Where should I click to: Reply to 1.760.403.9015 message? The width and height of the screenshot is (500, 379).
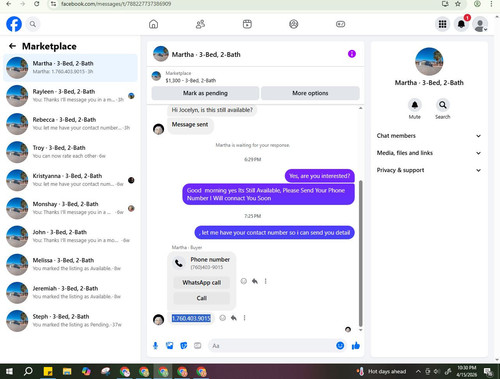(234, 318)
